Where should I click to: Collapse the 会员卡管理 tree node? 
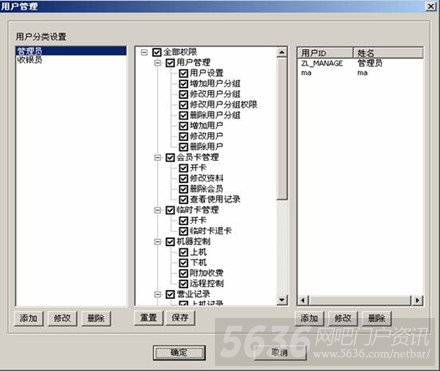[158, 157]
